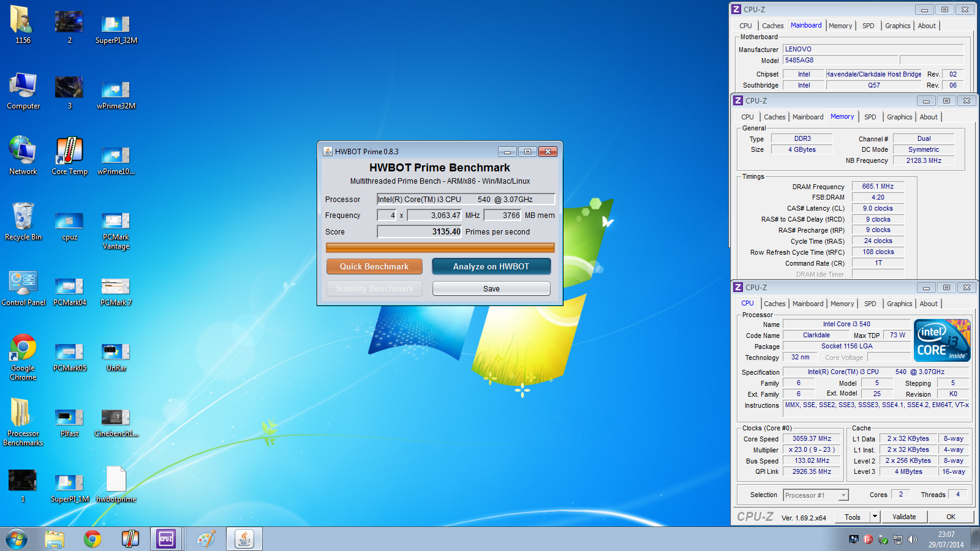Open Windows Explorer from taskbar
980x551 pixels.
(x=55, y=539)
